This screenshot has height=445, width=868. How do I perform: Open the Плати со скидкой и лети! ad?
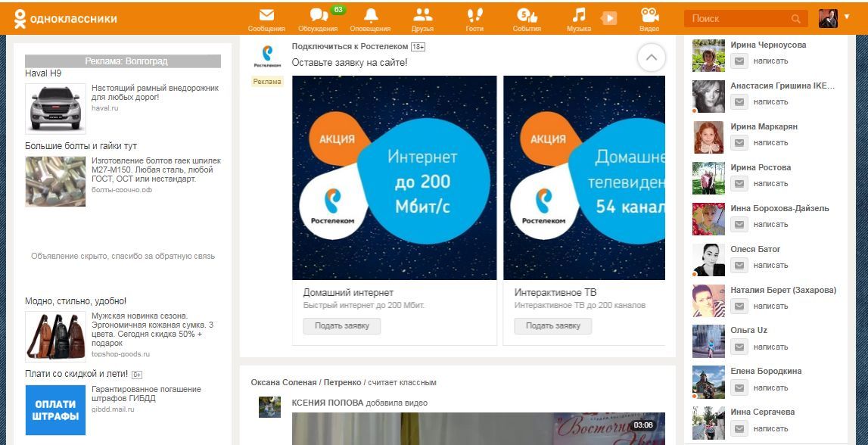click(76, 374)
